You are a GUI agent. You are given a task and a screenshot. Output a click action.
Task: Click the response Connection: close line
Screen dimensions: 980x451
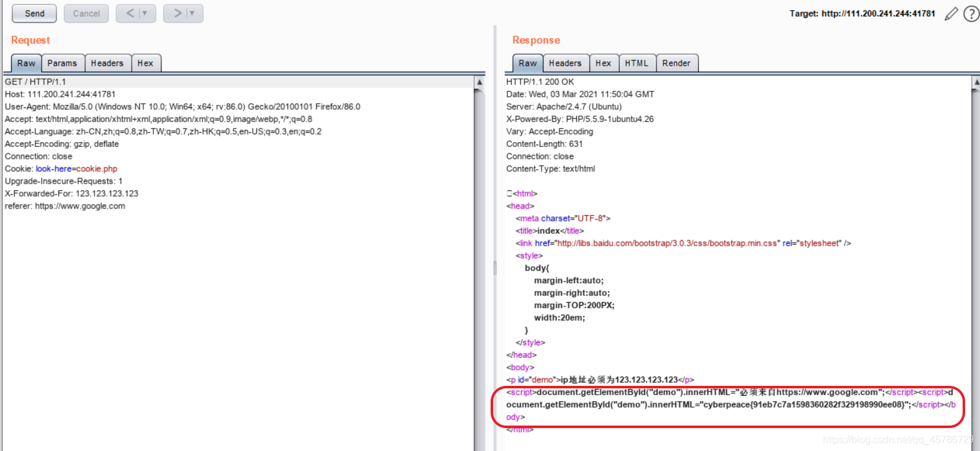click(x=540, y=156)
